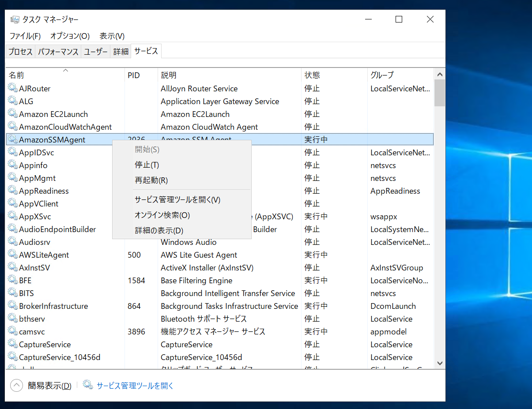Click the gear icon in the bottom services link
The height and width of the screenshot is (409, 532).
click(88, 385)
